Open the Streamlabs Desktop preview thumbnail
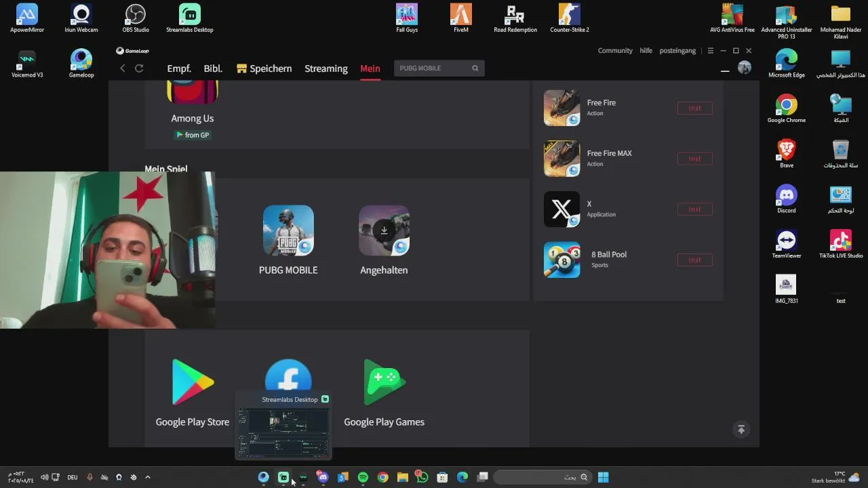Image resolution: width=868 pixels, height=488 pixels. coord(283,432)
